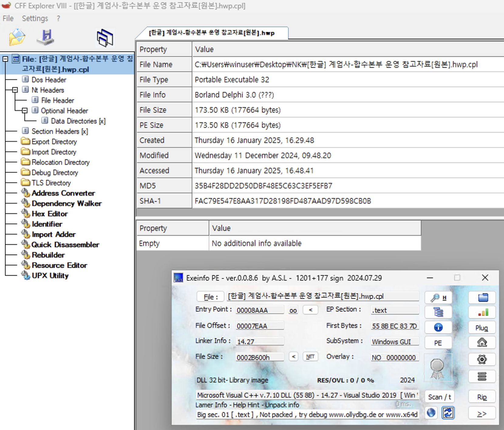Click the >> expand button in Exeinfo PE
This screenshot has height=430, width=504.
482,414
